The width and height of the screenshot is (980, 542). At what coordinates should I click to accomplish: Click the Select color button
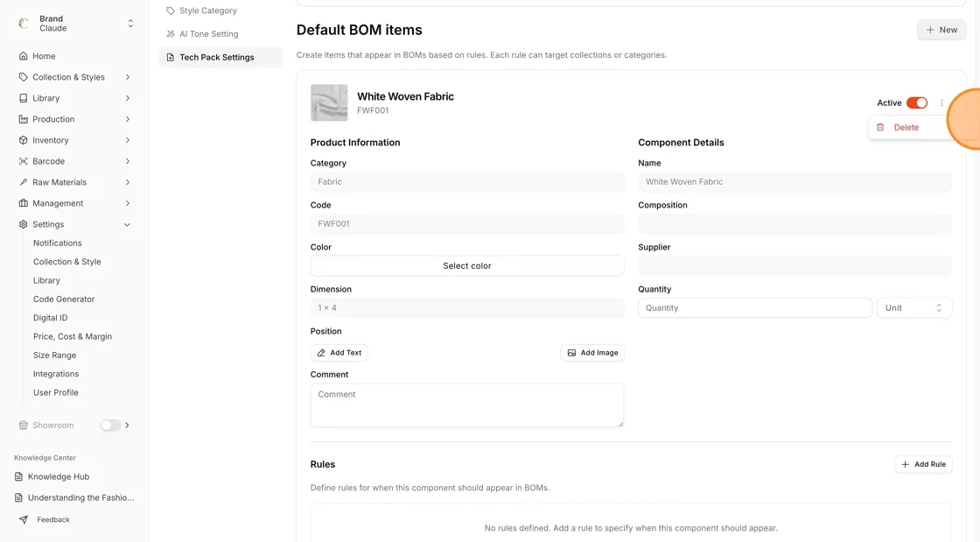(467, 265)
